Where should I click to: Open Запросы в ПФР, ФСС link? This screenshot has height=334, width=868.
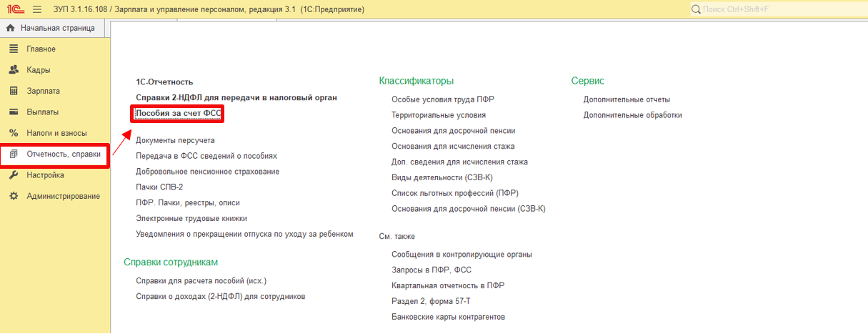pos(431,270)
